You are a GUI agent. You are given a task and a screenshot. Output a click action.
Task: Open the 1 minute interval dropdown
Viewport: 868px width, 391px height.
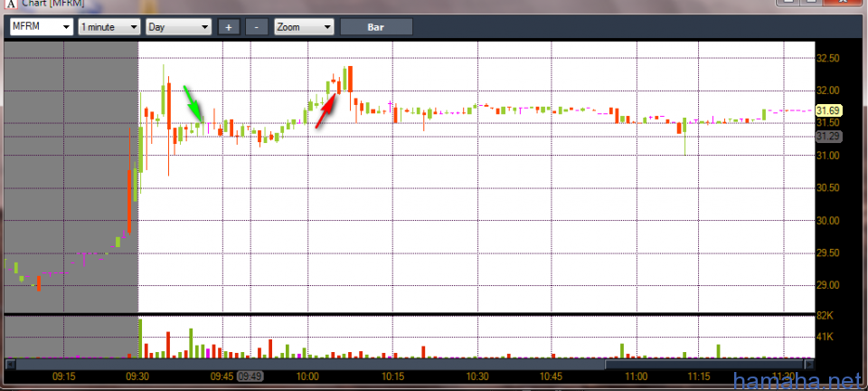click(109, 26)
